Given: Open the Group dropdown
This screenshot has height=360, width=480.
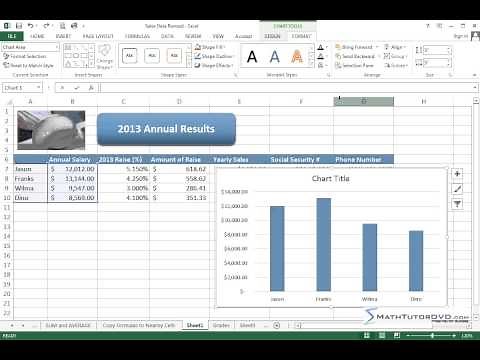Looking at the screenshot, I should [396, 56].
